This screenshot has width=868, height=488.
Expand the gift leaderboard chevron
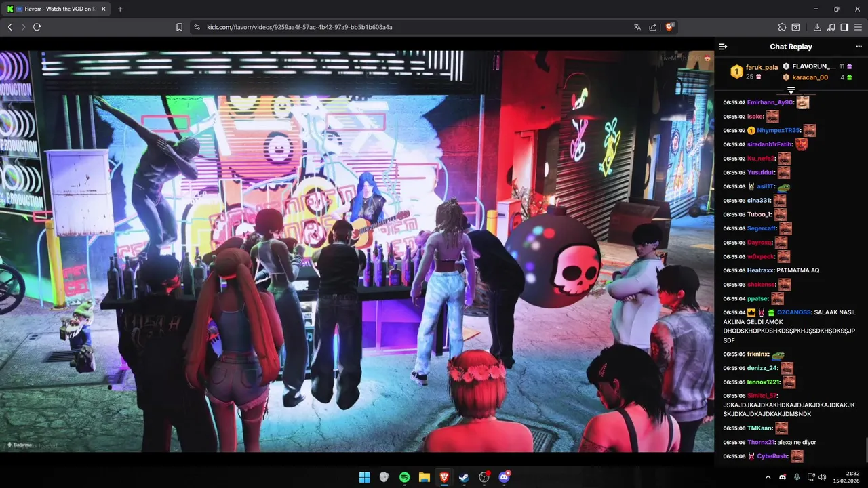(791, 90)
